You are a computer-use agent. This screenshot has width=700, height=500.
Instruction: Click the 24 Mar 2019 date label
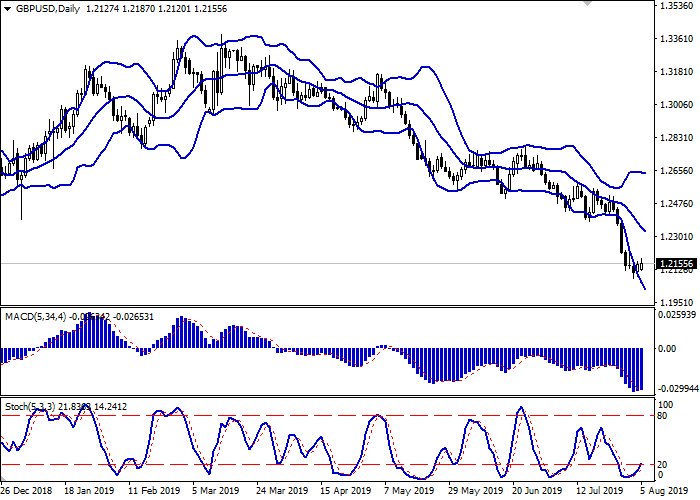[279, 492]
